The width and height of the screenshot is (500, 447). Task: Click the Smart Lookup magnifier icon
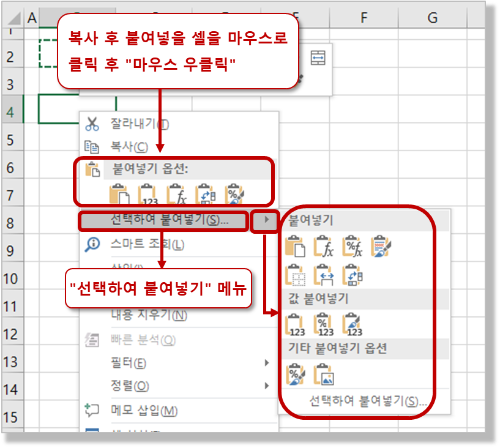[x=92, y=244]
